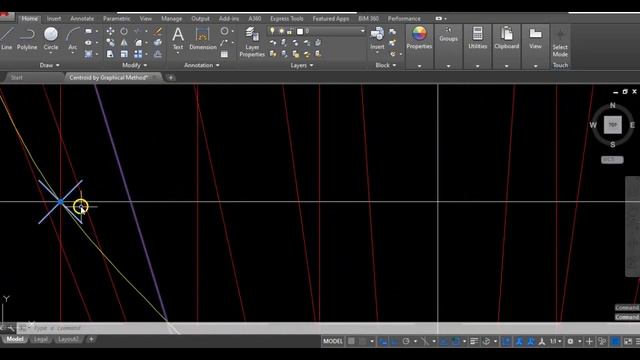Switch to the Annotate tab
The height and width of the screenshot is (360, 640).
(x=82, y=19)
